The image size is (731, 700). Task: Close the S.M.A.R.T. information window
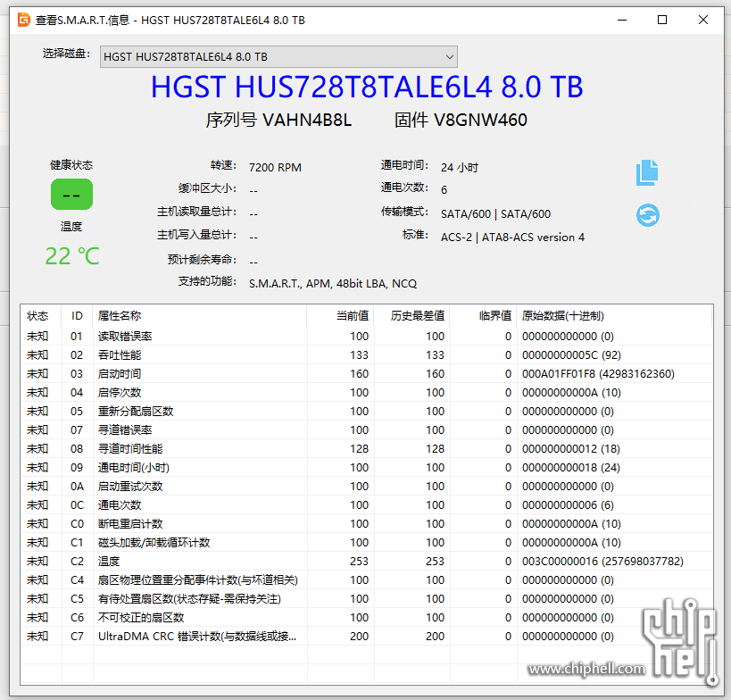pos(703,20)
